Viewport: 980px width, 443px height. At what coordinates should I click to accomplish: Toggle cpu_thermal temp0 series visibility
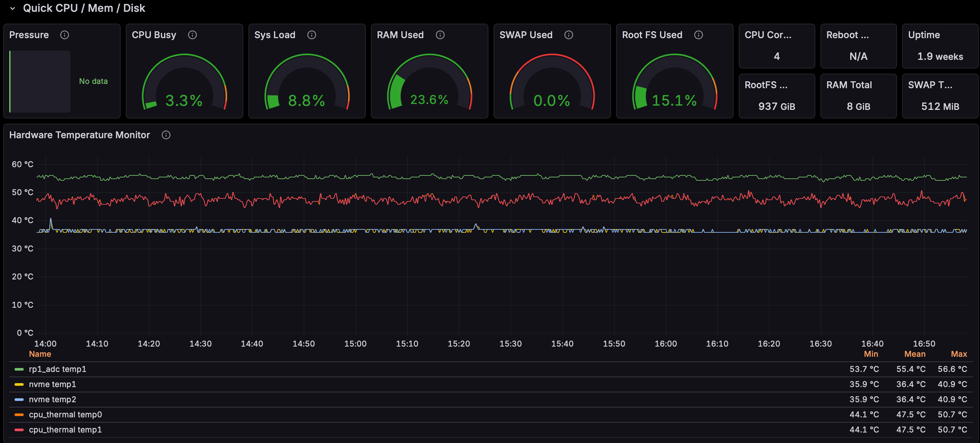click(x=65, y=415)
